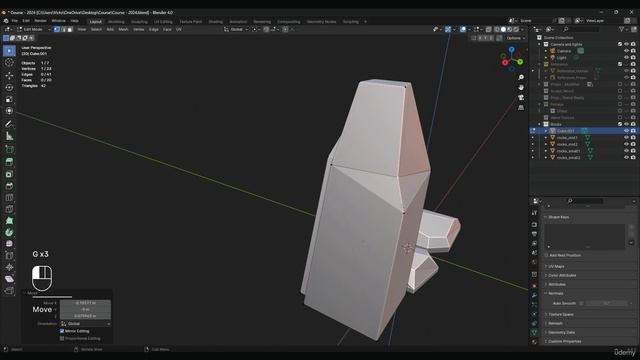This screenshot has width=640, height=360.
Task: Click the outliner search field
Action: coord(581,29)
